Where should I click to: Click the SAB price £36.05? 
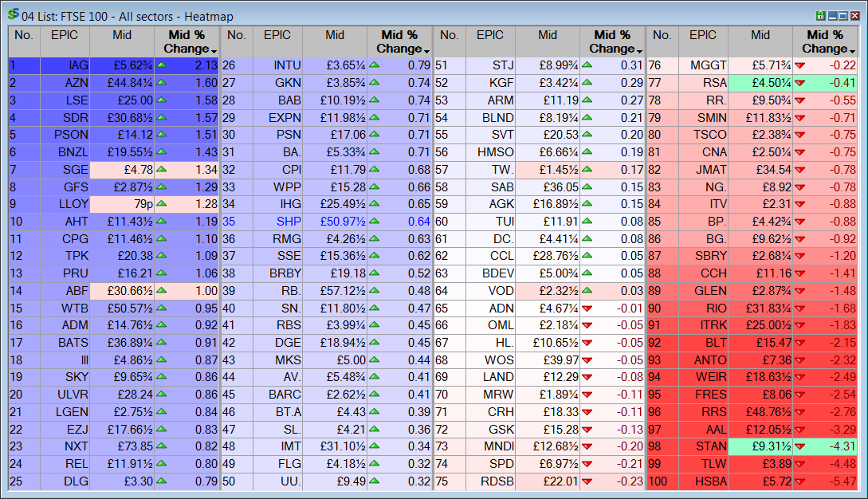[x=548, y=187]
